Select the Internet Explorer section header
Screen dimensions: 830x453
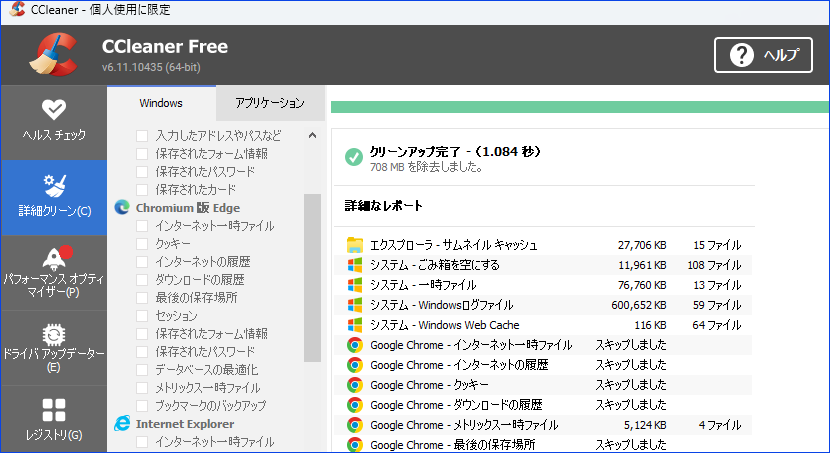click(185, 423)
